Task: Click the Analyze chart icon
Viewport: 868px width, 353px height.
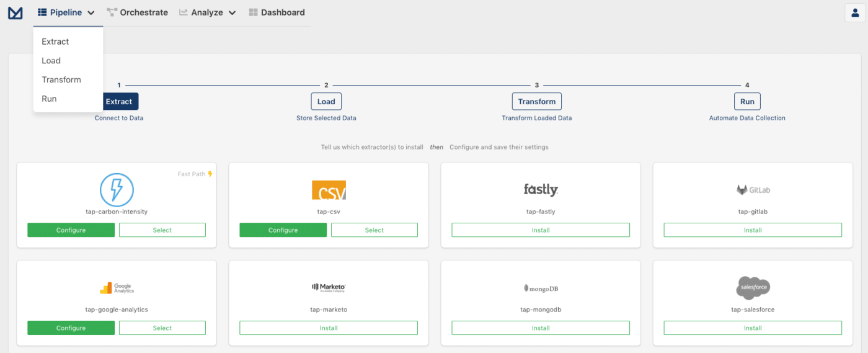Action: click(184, 12)
